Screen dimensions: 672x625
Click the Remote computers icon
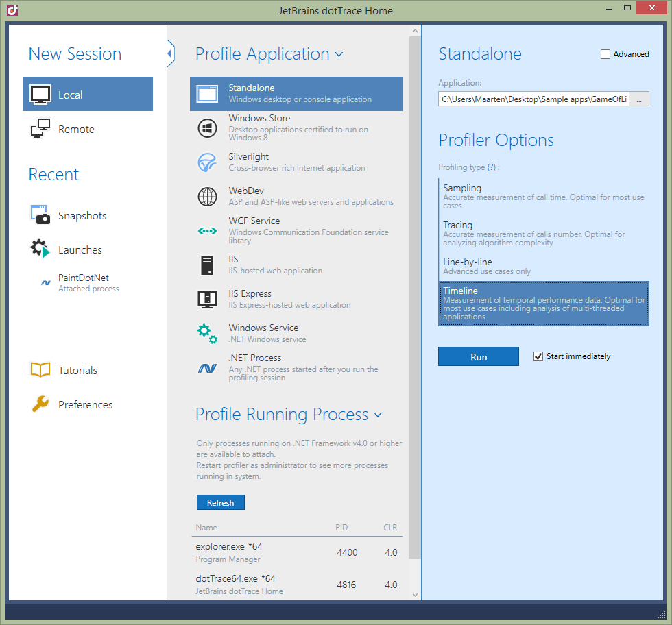40,129
